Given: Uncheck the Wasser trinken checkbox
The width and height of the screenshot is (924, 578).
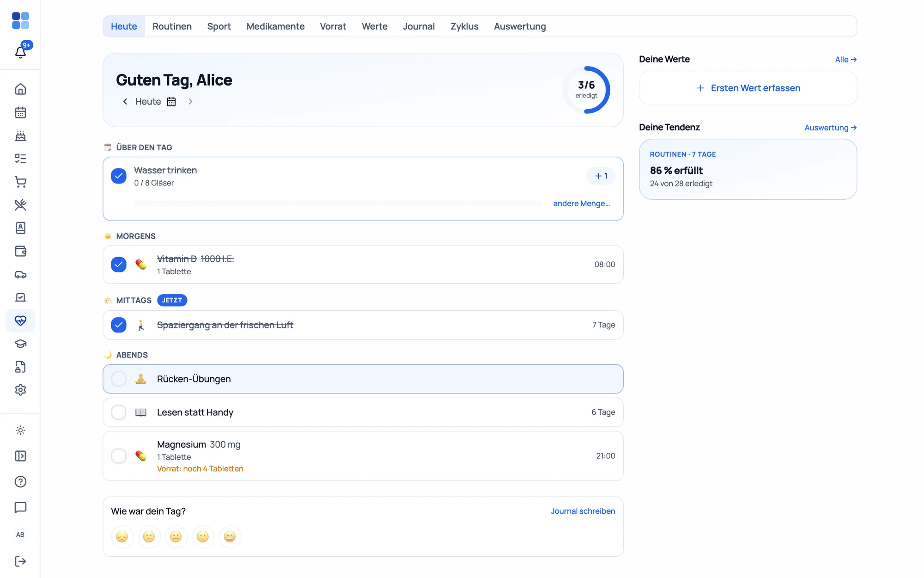Looking at the screenshot, I should [x=119, y=176].
